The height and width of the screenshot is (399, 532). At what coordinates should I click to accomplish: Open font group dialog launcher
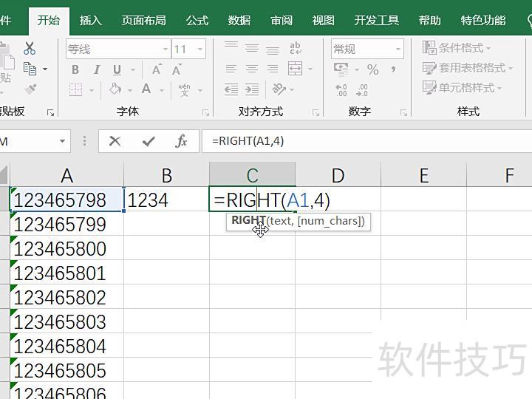pos(205,112)
